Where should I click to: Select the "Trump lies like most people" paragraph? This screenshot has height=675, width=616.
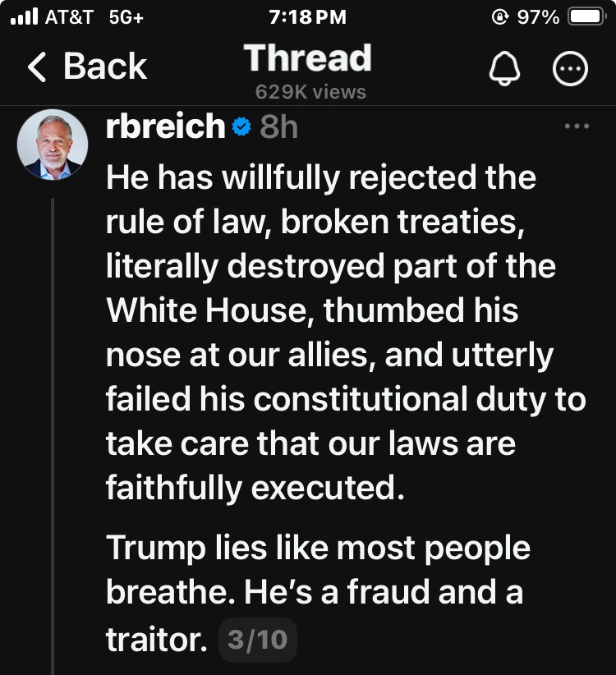coord(318,594)
